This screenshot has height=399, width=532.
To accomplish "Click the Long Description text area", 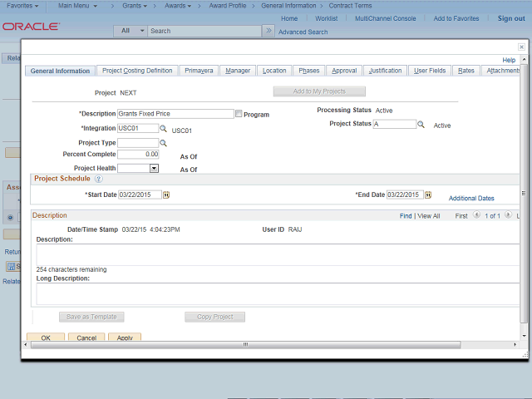I will click(x=278, y=293).
